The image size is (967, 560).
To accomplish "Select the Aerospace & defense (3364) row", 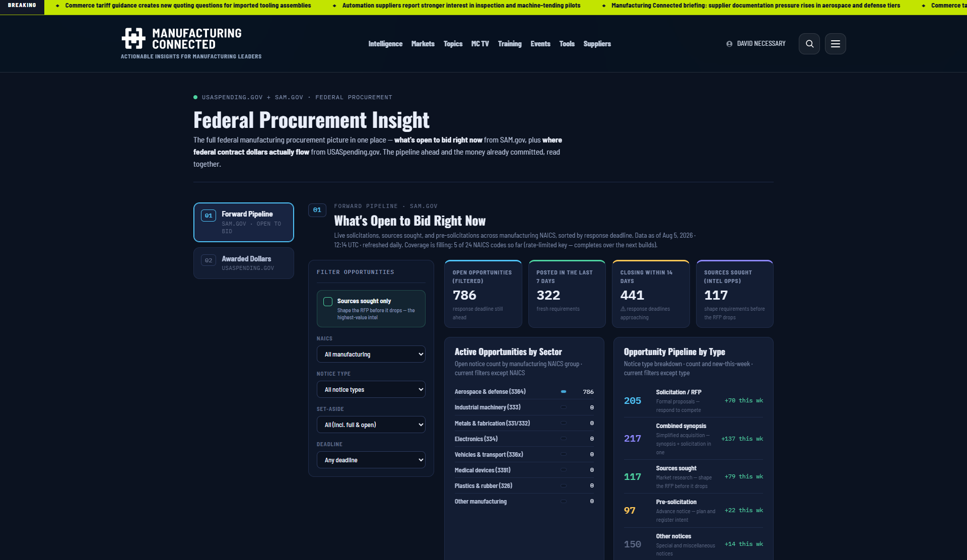I will [x=524, y=392].
